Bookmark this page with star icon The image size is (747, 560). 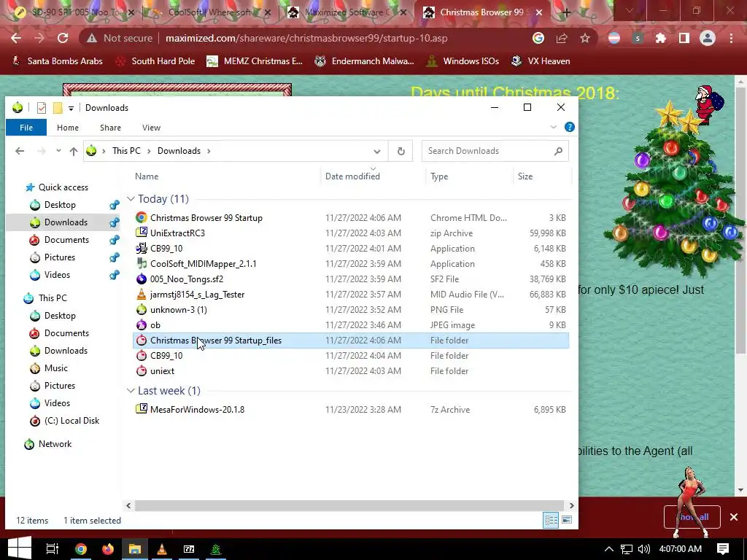[x=585, y=38]
